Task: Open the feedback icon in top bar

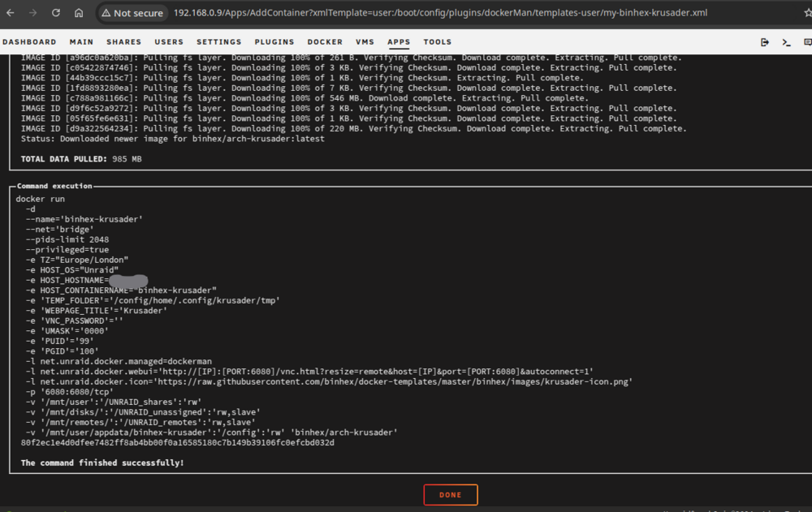Action: click(807, 42)
